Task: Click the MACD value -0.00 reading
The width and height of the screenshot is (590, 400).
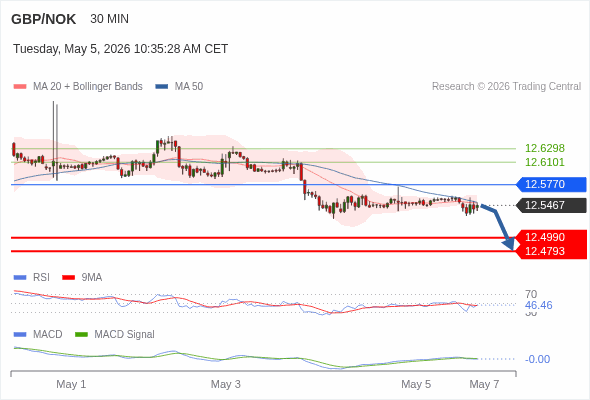Action: [x=537, y=359]
